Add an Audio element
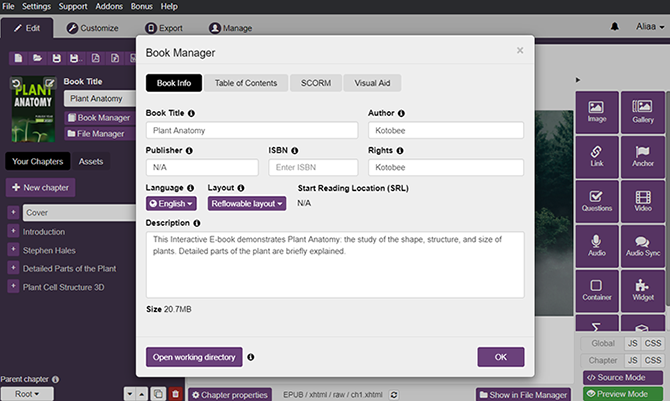Viewport: 670px width, 401px height. 597,246
